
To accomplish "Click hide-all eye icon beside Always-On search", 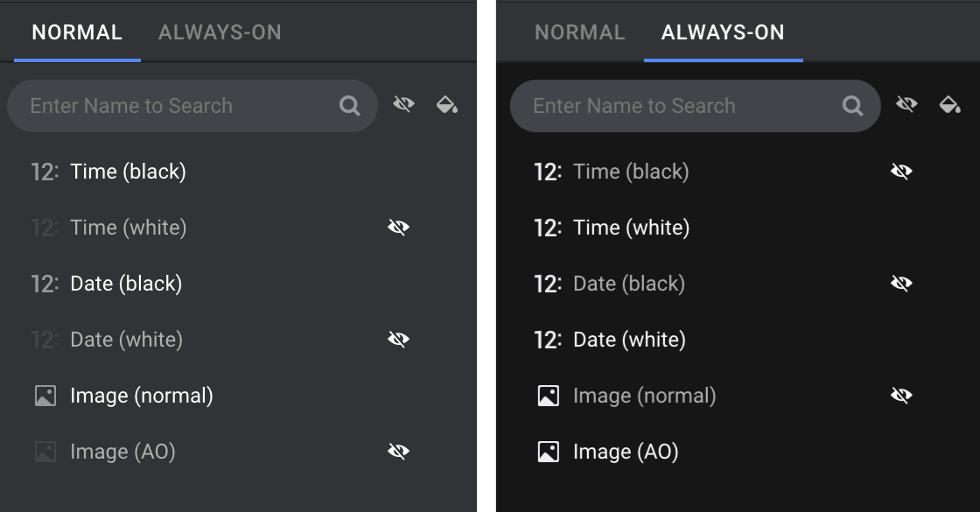I will pyautogui.click(x=906, y=106).
